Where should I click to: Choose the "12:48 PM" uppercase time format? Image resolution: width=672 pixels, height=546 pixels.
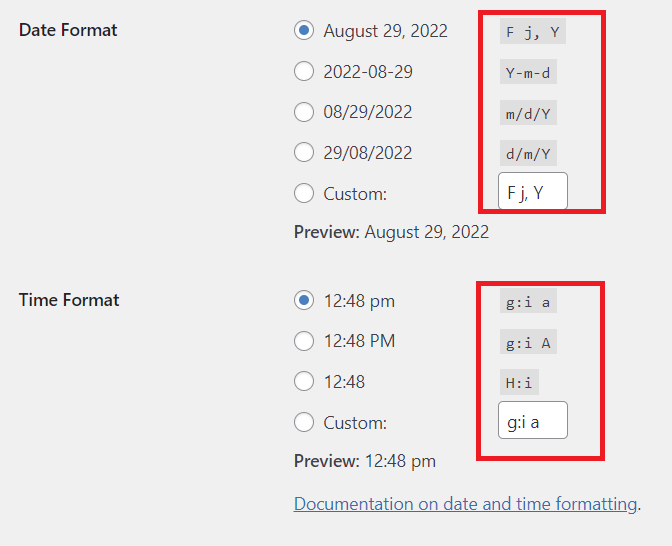(304, 341)
